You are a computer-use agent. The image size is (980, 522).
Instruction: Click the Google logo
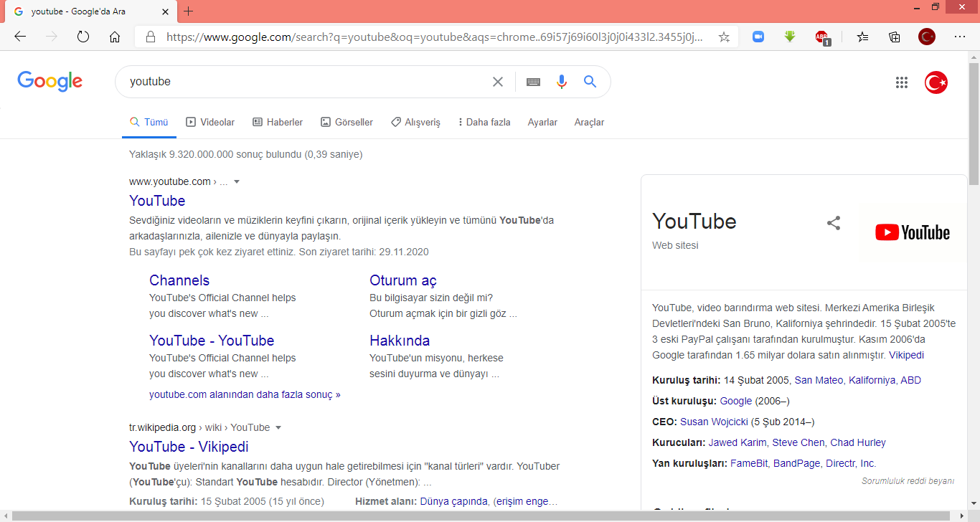tap(50, 81)
